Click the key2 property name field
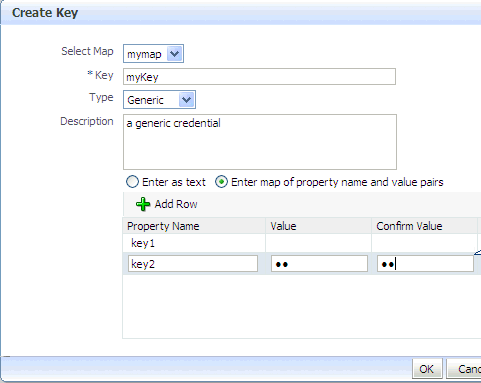The height and width of the screenshot is (383, 481). [x=193, y=264]
